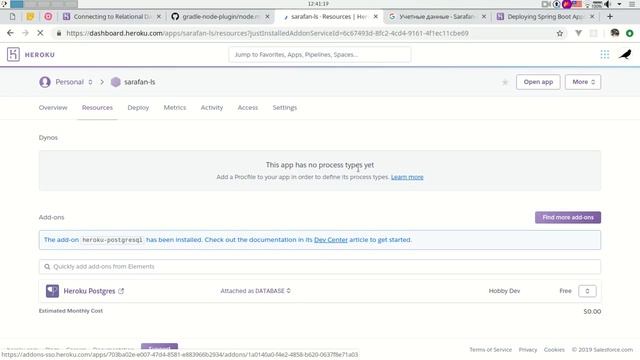
Task: Open the pinned yellow tab
Action: pos(30,16)
